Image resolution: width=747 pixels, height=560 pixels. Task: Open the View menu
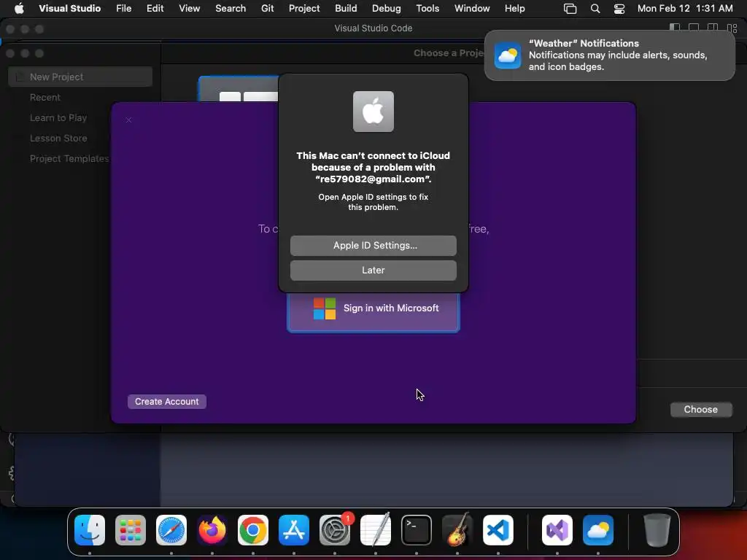click(x=189, y=8)
